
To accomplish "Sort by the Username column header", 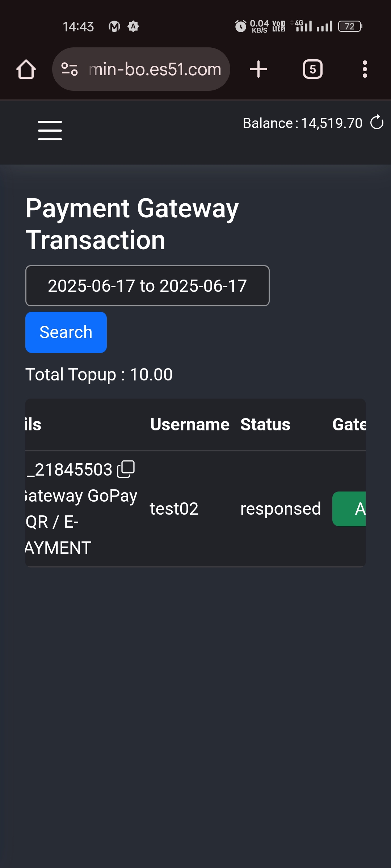I will point(190,425).
